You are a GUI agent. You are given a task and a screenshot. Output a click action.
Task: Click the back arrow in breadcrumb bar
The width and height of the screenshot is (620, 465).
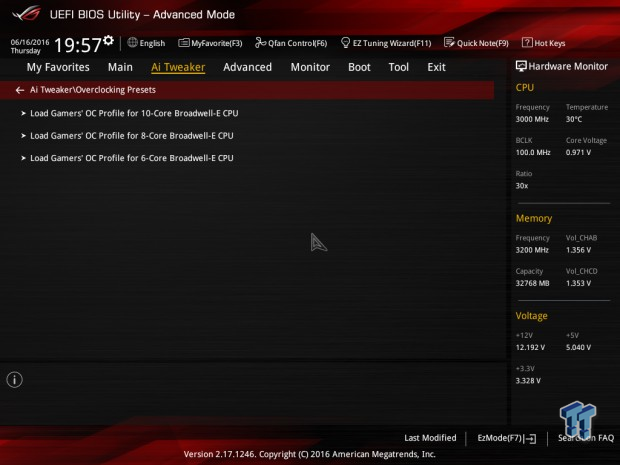point(19,90)
